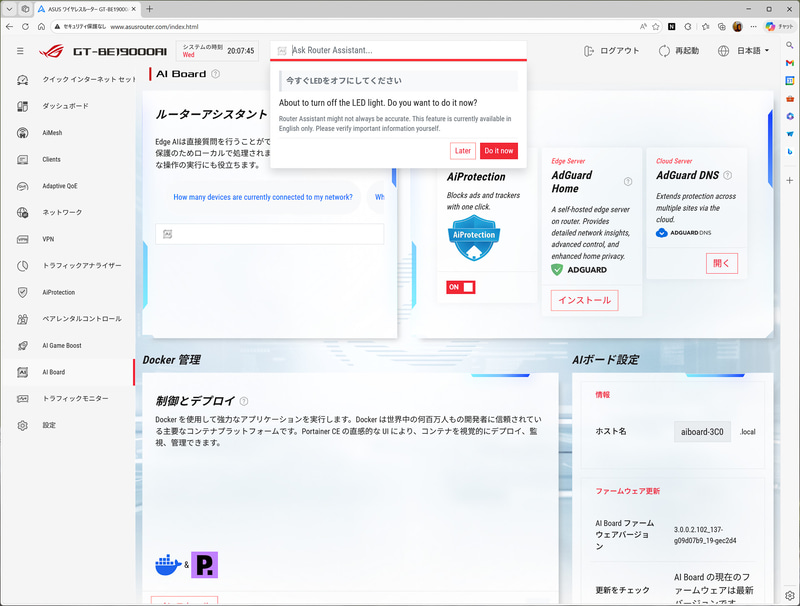Click the AdGuard DNS help icon
The image size is (800, 606).
(728, 175)
